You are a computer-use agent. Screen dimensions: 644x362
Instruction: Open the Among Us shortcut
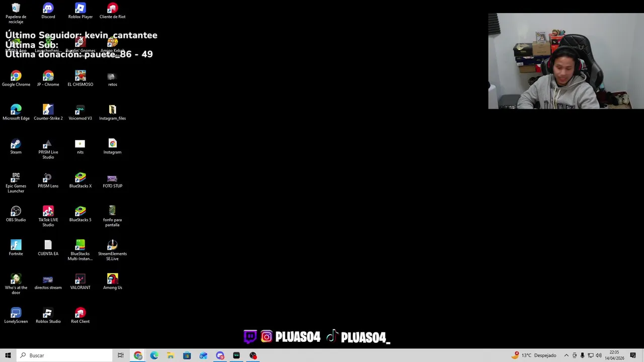click(x=112, y=281)
